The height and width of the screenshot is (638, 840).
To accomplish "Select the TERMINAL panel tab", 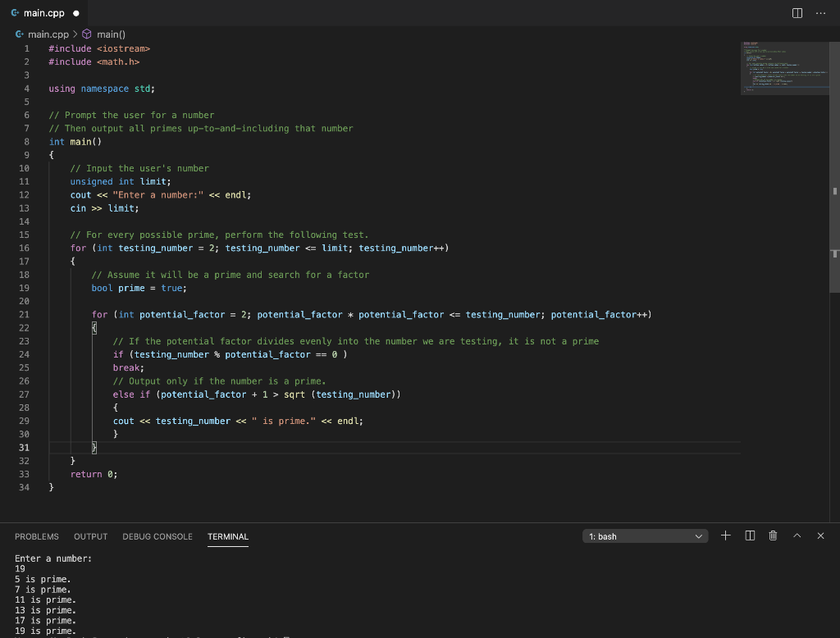I will point(227,536).
